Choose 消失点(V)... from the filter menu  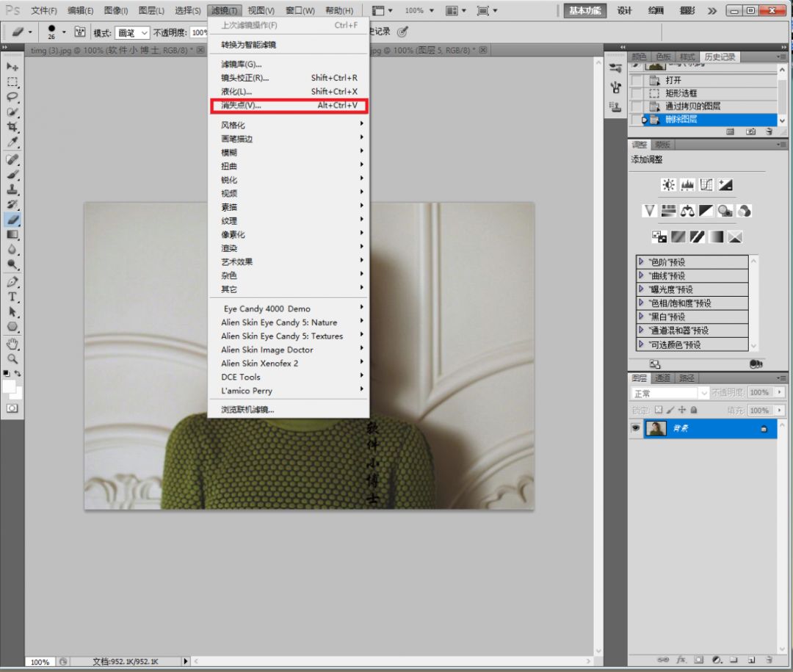[x=289, y=105]
